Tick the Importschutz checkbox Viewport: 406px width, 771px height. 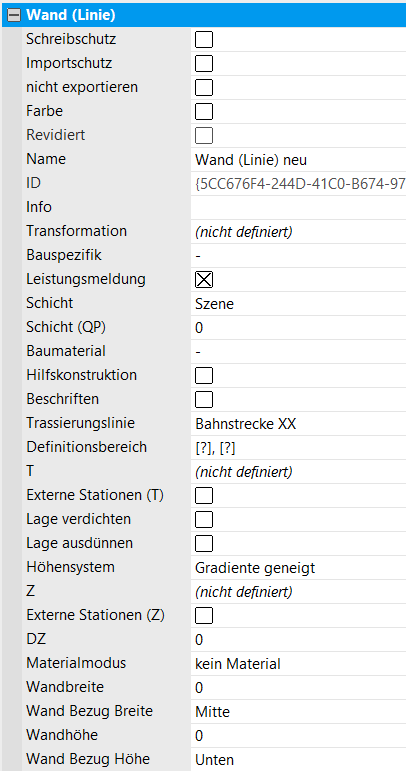(x=204, y=63)
